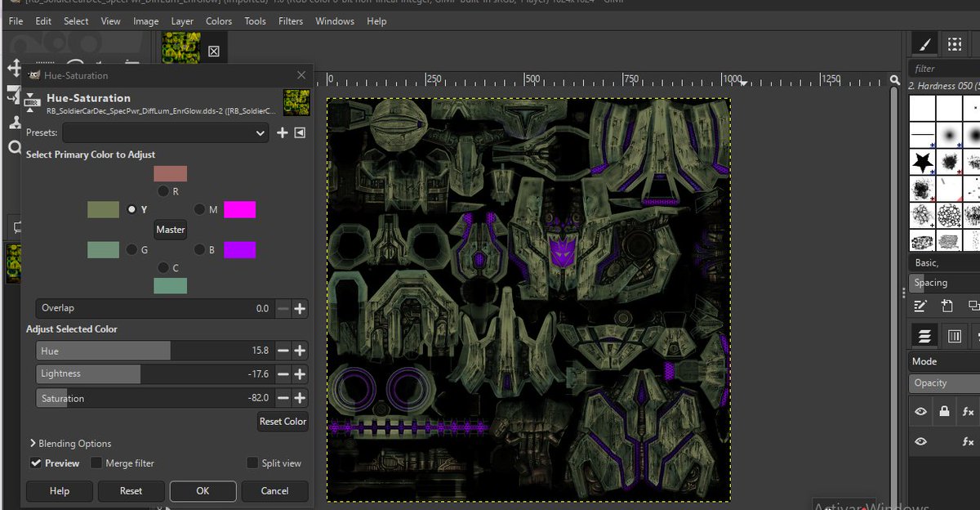Decrease Hue value with minus button
The height and width of the screenshot is (510, 980).
pos(283,351)
